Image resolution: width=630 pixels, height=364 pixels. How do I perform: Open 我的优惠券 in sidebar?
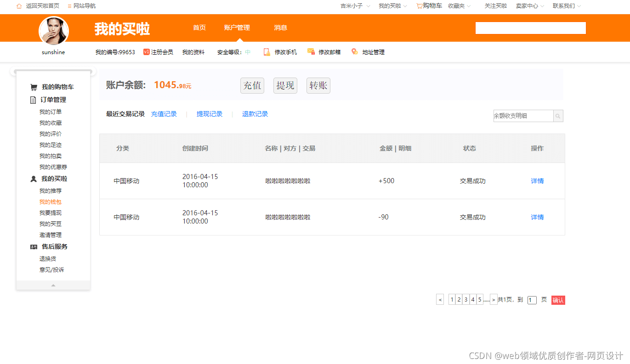[53, 167]
